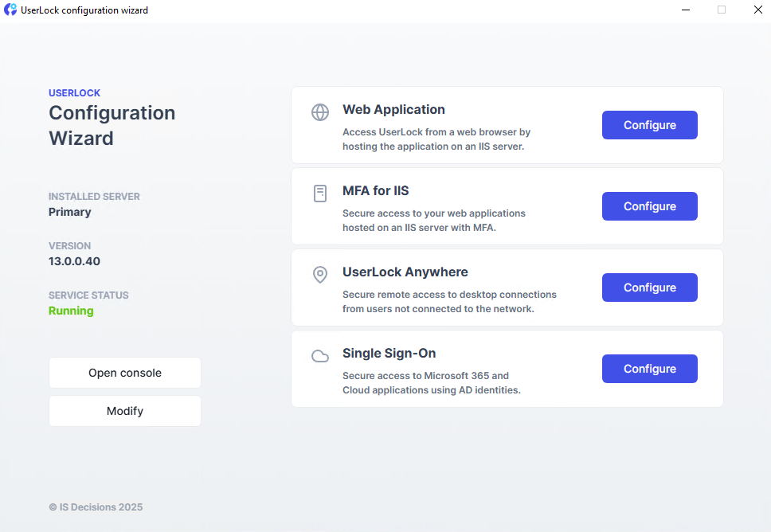Select the Single Sign-On heading
Image resolution: width=771 pixels, height=532 pixels.
coord(389,354)
